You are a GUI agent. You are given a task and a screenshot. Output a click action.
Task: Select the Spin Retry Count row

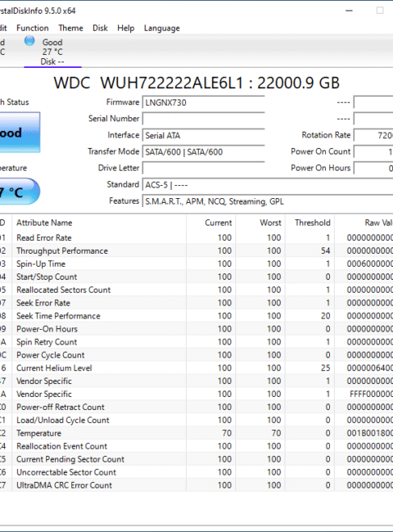[x=196, y=342]
